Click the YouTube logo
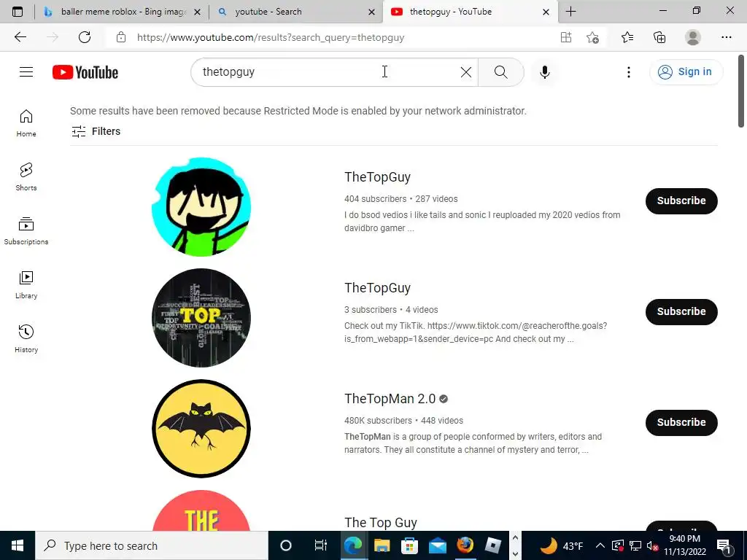747x560 pixels. point(85,72)
